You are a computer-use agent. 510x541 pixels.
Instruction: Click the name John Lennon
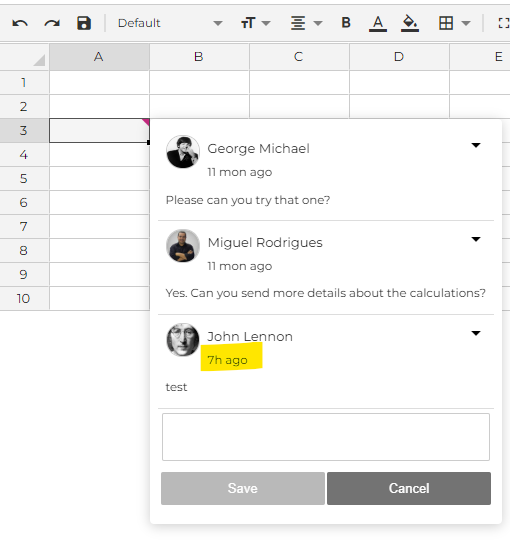250,336
